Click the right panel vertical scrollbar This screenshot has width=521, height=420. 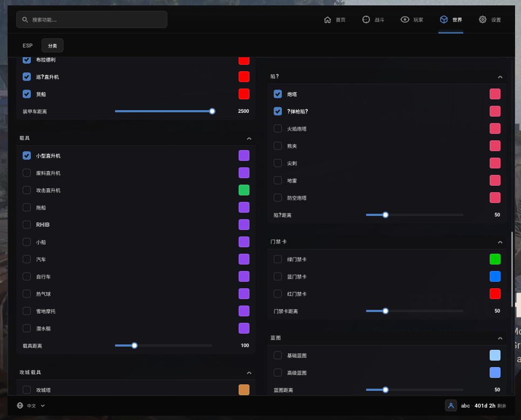(512, 269)
